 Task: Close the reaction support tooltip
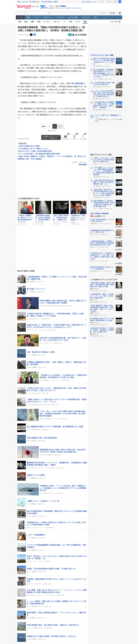point(60,136)
